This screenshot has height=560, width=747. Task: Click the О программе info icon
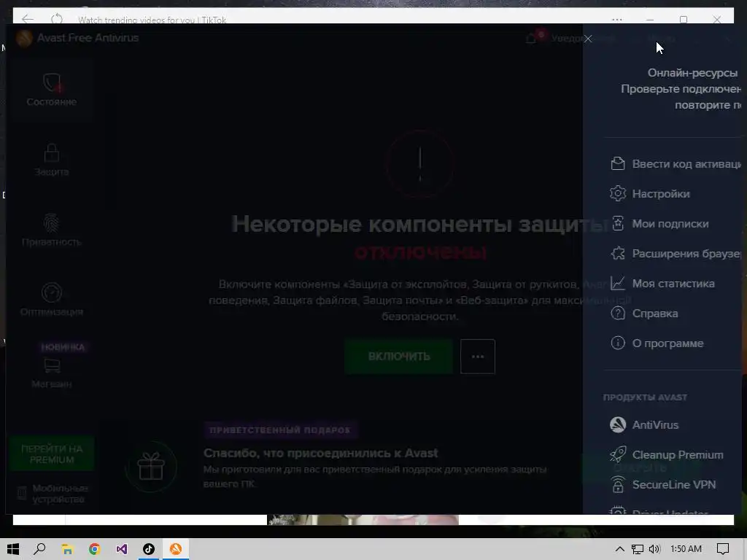[x=618, y=343]
